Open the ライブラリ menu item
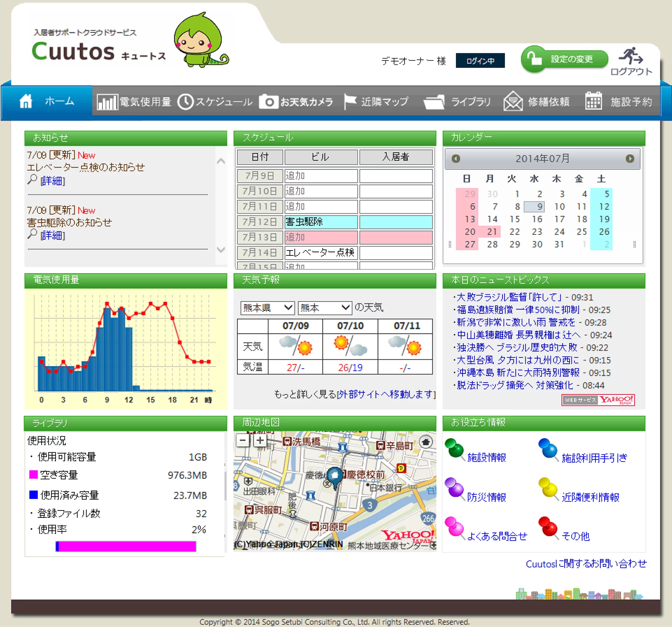672x627 pixels. point(457,102)
